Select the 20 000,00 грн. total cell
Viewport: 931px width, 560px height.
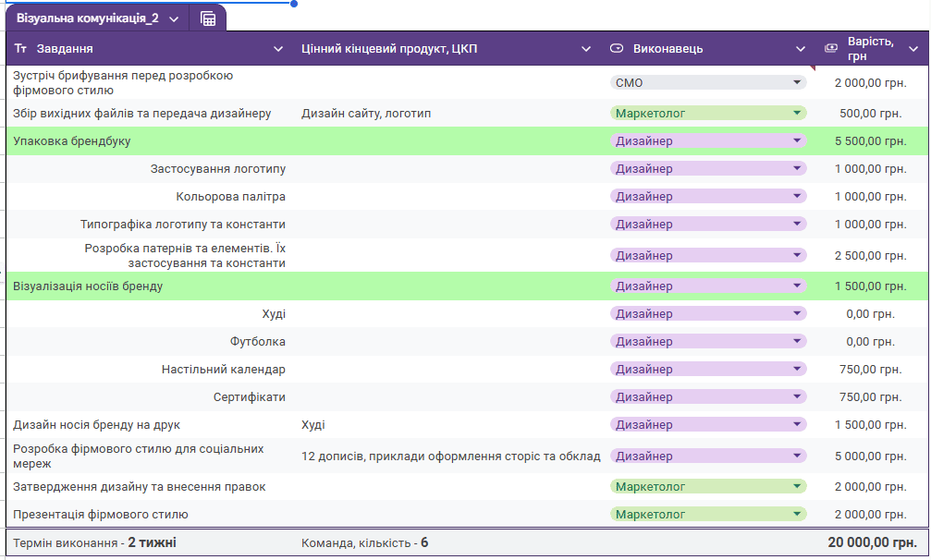coord(870,542)
